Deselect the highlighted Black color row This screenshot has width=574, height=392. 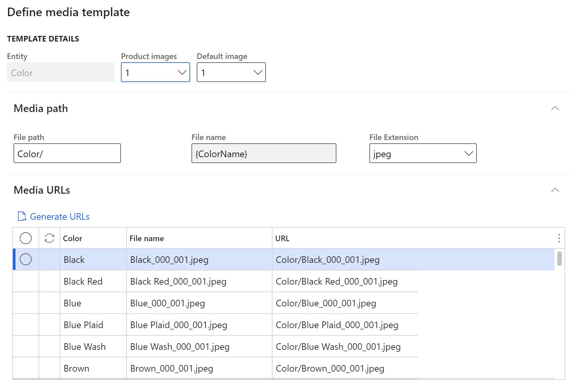26,259
